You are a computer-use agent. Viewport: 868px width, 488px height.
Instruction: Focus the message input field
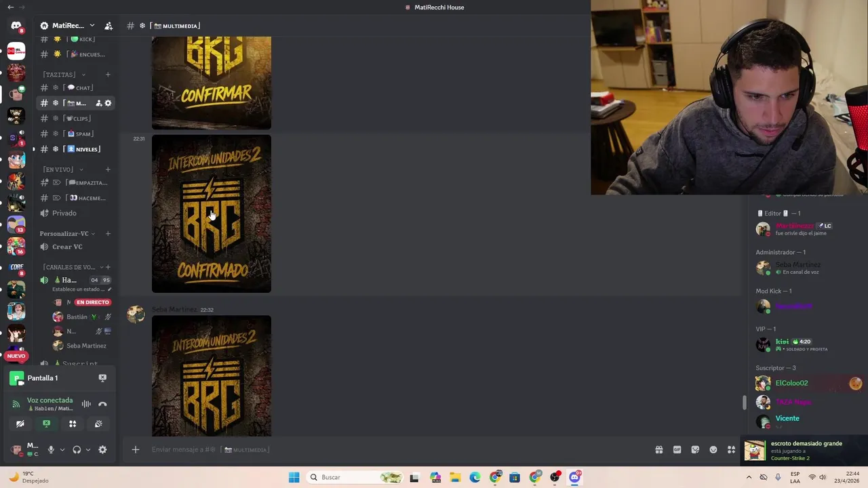click(x=400, y=449)
